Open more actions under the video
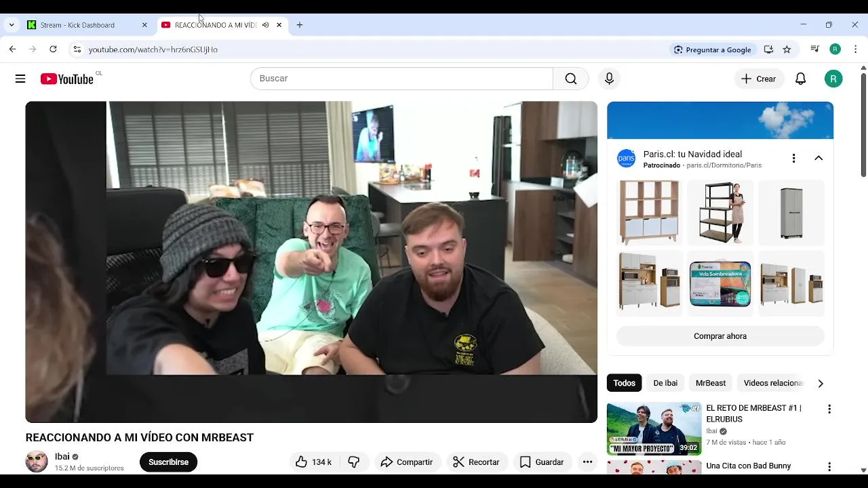The width and height of the screenshot is (868, 488). click(x=587, y=462)
